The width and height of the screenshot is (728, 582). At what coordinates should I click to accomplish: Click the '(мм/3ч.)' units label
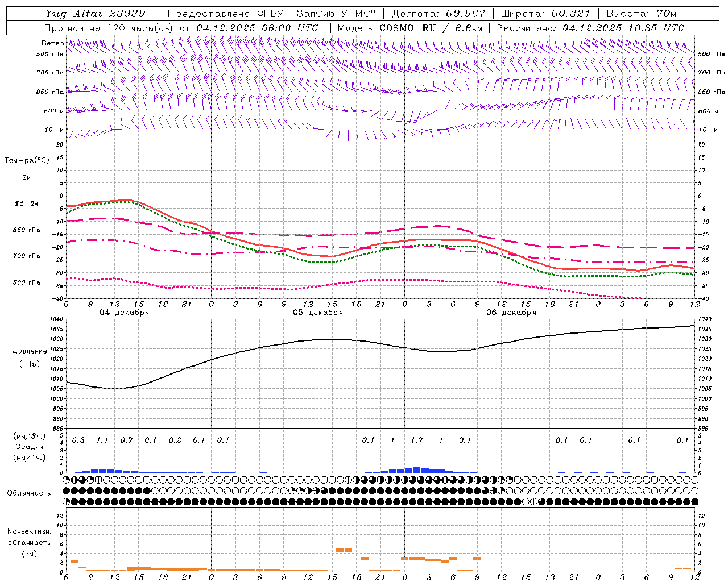click(x=29, y=436)
